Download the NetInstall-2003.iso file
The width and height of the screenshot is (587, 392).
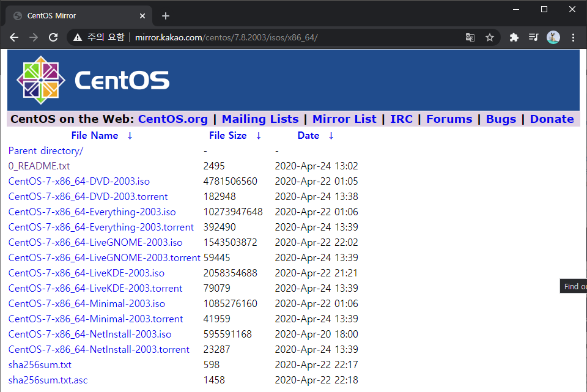pyautogui.click(x=90, y=335)
